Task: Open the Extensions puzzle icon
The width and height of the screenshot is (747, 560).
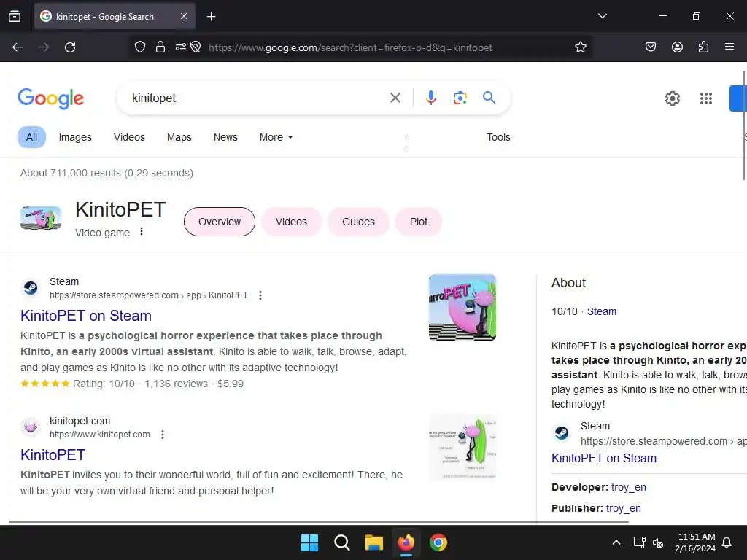Action: [703, 47]
